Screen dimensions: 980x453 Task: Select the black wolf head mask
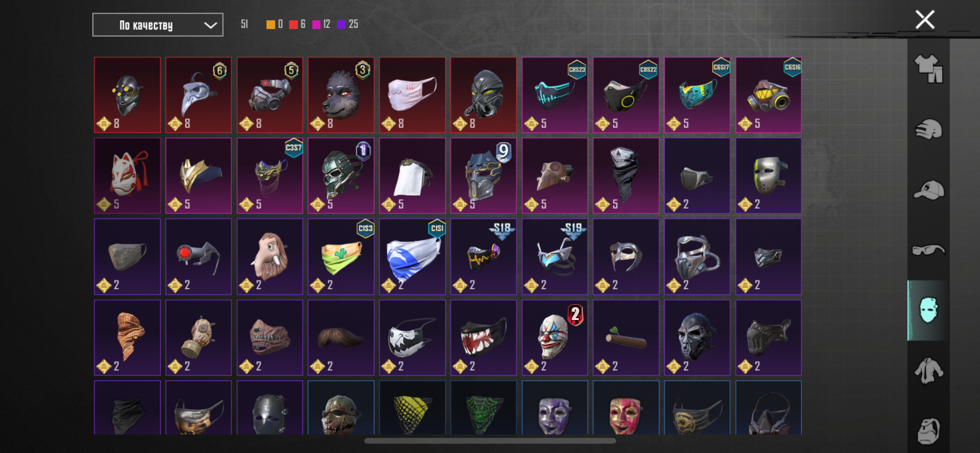click(x=341, y=95)
